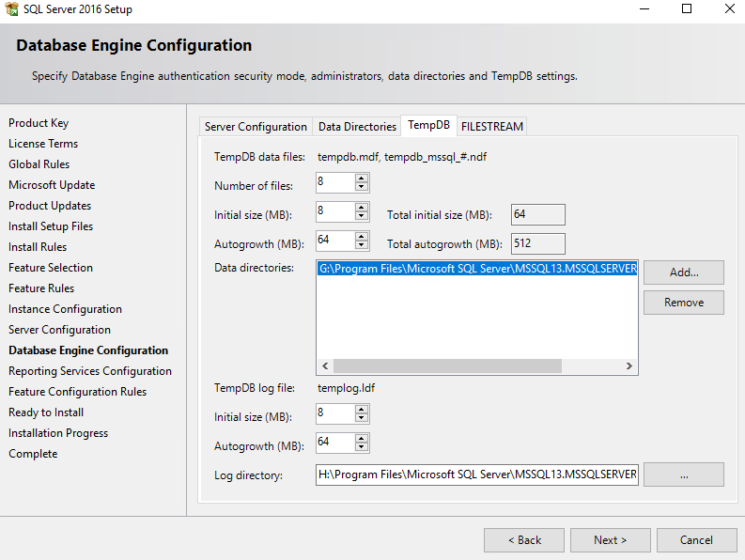Click Global Rules in the setup steps
Viewport: 745px width, 560px height.
tap(39, 164)
